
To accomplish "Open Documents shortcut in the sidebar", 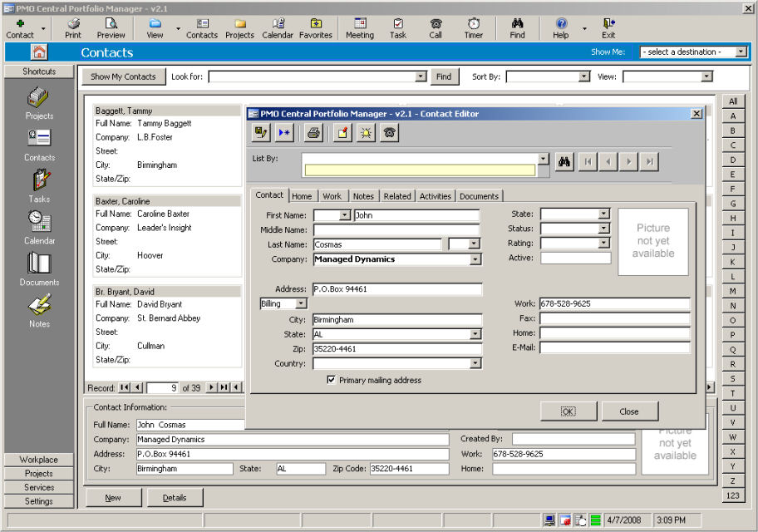I will point(39,269).
